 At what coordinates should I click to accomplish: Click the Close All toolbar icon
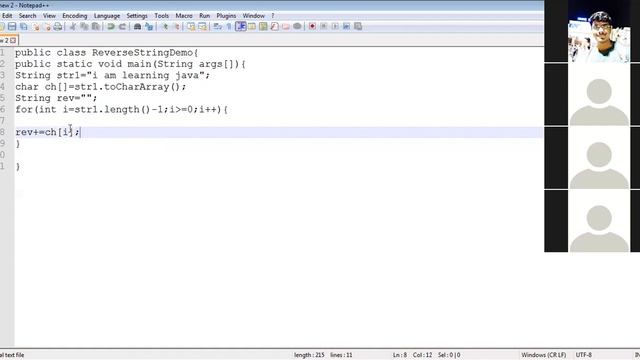tap(48, 27)
